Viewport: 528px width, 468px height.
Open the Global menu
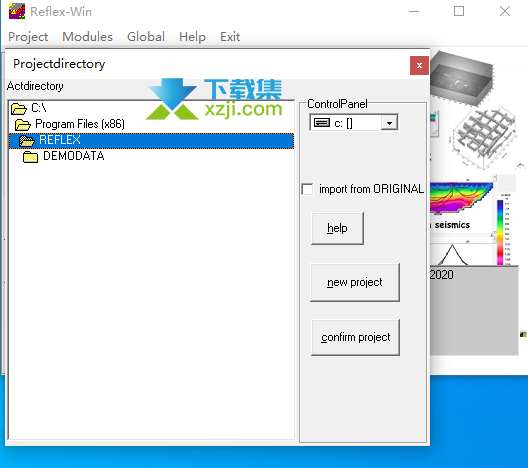tap(146, 37)
